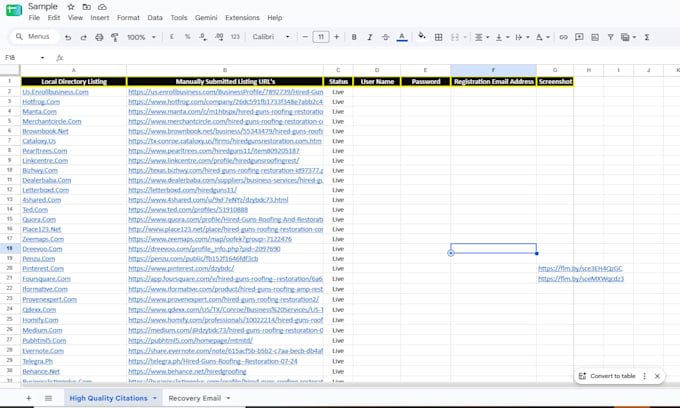Open the Quora.Com link
Image resolution: width=680 pixels, height=408 pixels.
[39, 220]
